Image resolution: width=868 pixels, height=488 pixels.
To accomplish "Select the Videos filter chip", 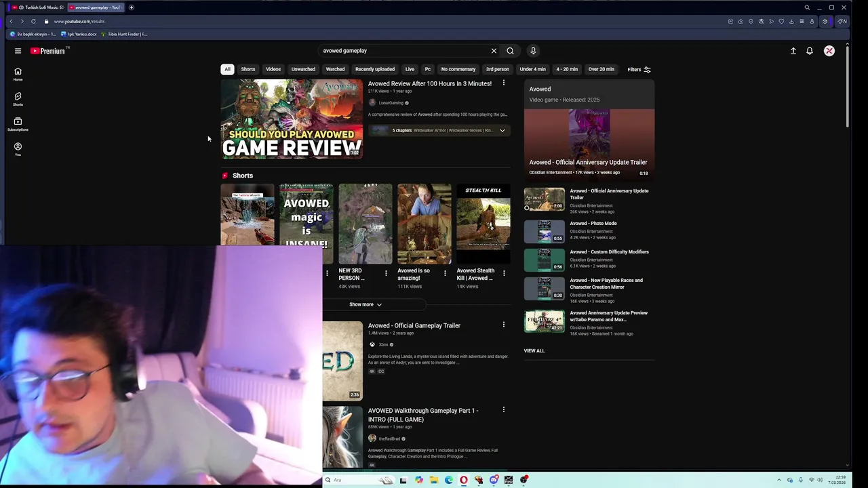I will tap(273, 69).
